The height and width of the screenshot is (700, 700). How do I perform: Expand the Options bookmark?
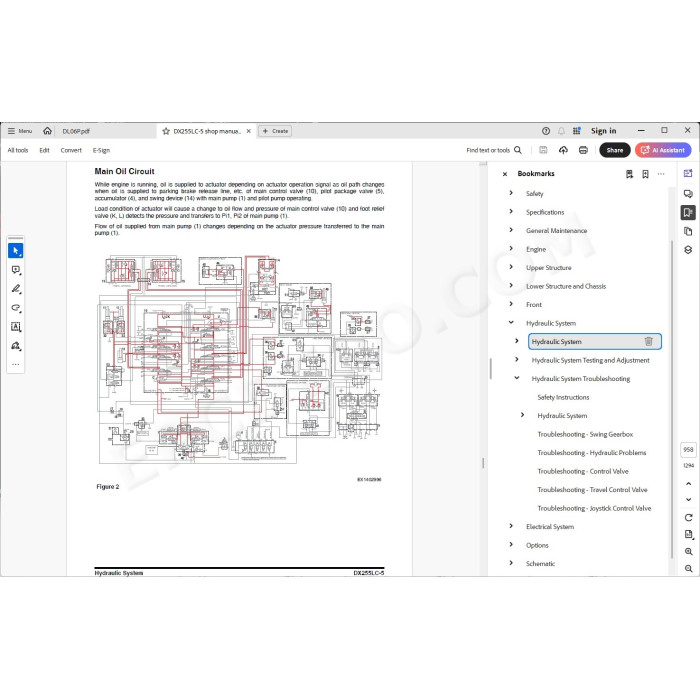coord(511,545)
